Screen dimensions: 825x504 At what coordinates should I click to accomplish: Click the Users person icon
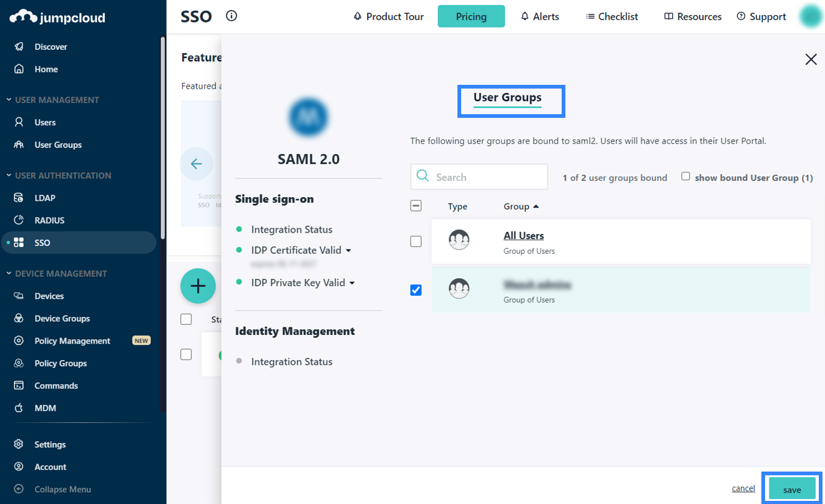[19, 122]
